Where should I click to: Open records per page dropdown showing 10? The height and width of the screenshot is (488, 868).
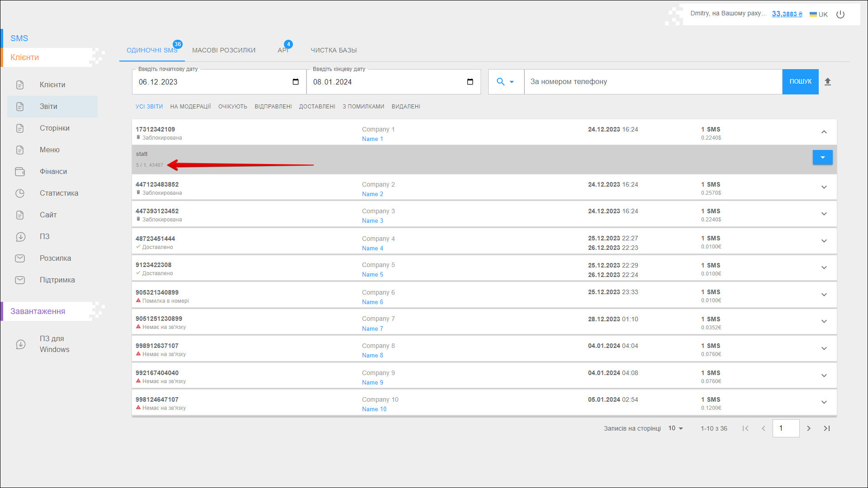coord(675,428)
